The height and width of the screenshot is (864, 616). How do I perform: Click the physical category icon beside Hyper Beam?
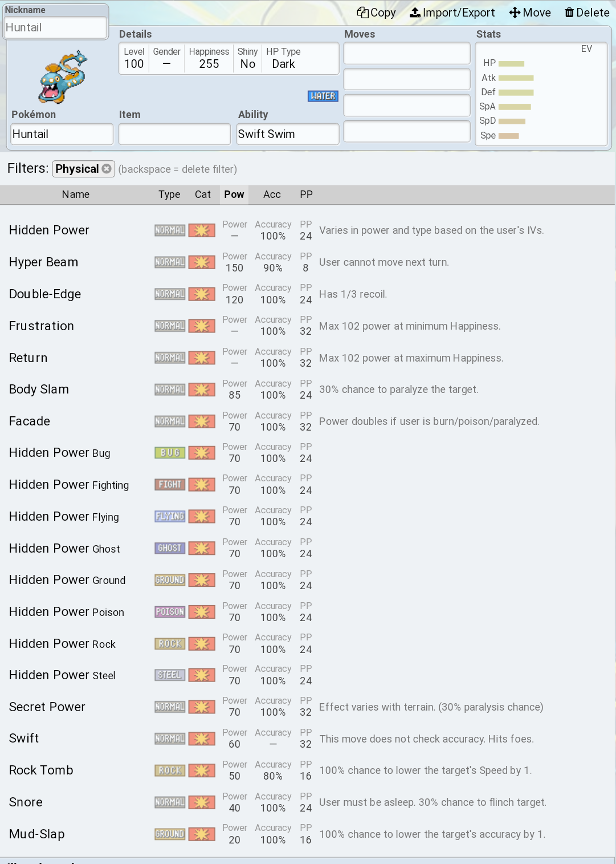tap(202, 262)
